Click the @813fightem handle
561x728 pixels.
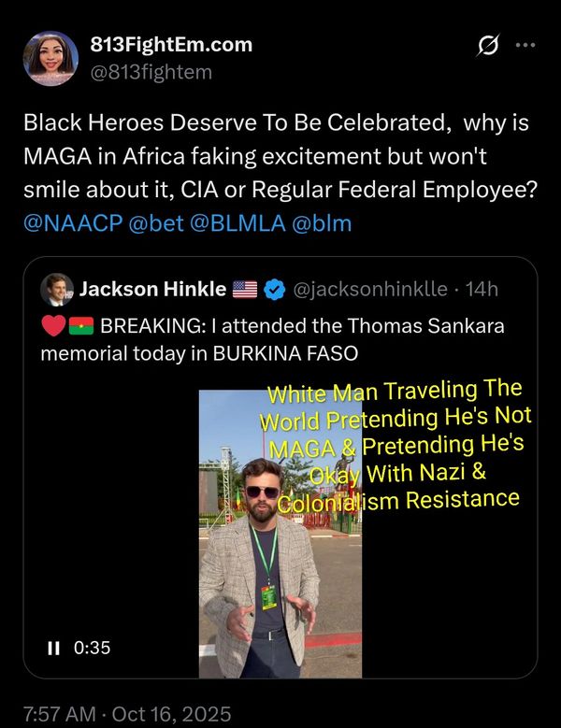point(151,73)
